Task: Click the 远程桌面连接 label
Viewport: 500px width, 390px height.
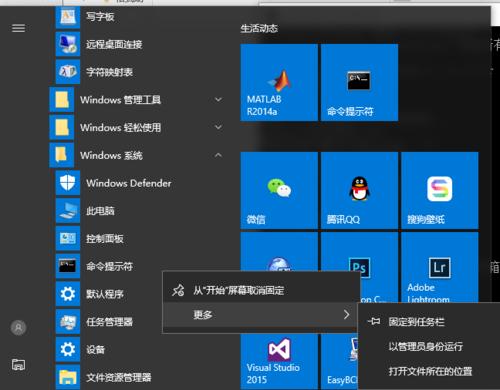Action: (114, 44)
